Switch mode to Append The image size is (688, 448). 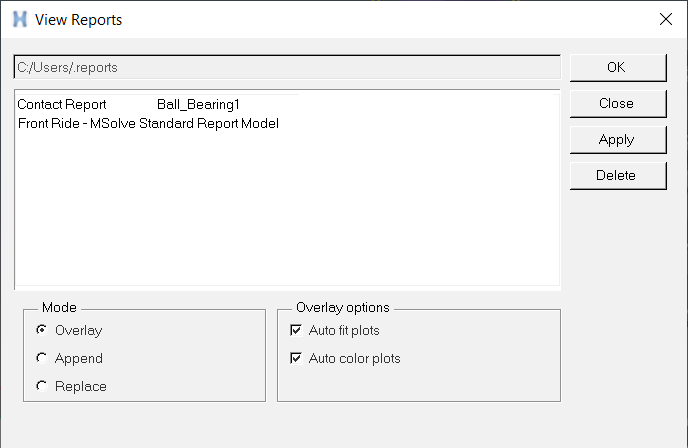[x=41, y=358]
